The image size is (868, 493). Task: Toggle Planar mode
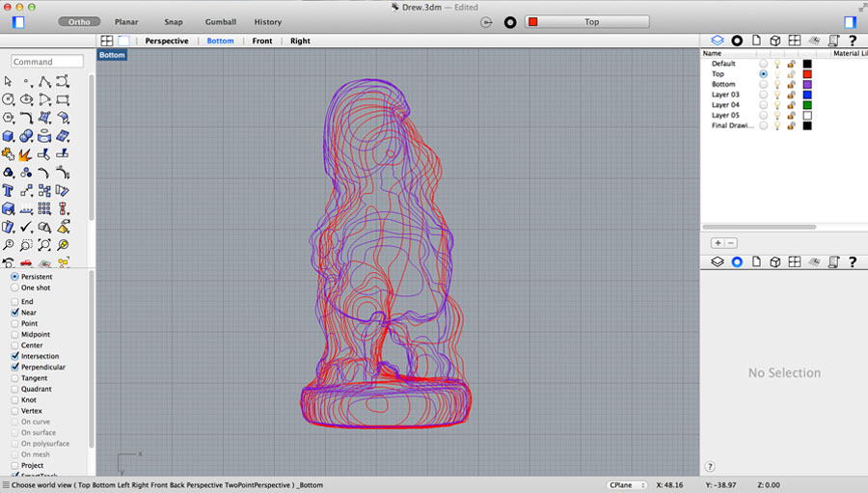tap(126, 21)
